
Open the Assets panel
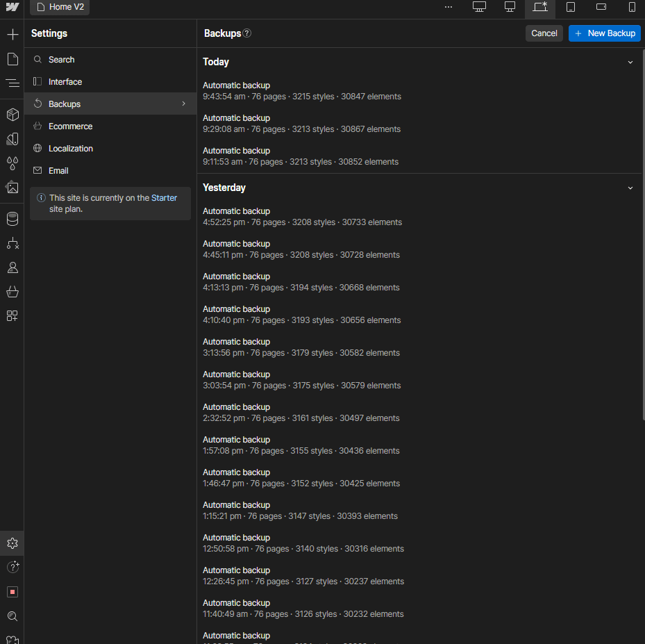point(12,188)
